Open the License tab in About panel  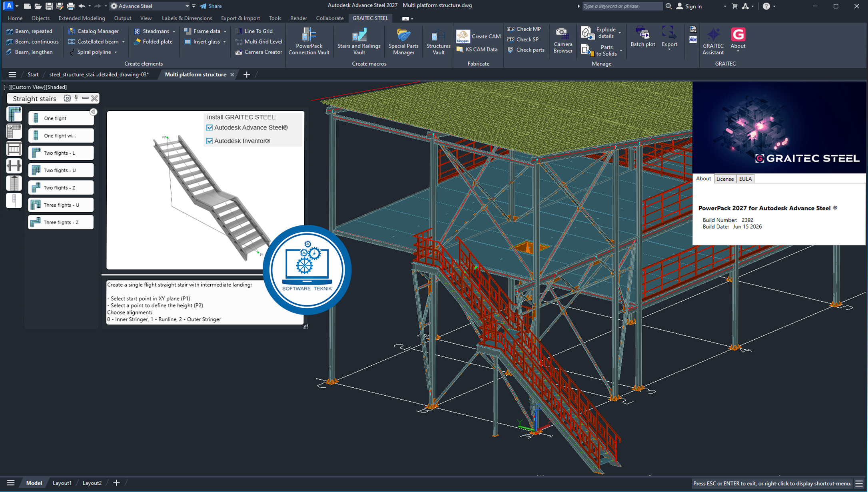coord(724,179)
